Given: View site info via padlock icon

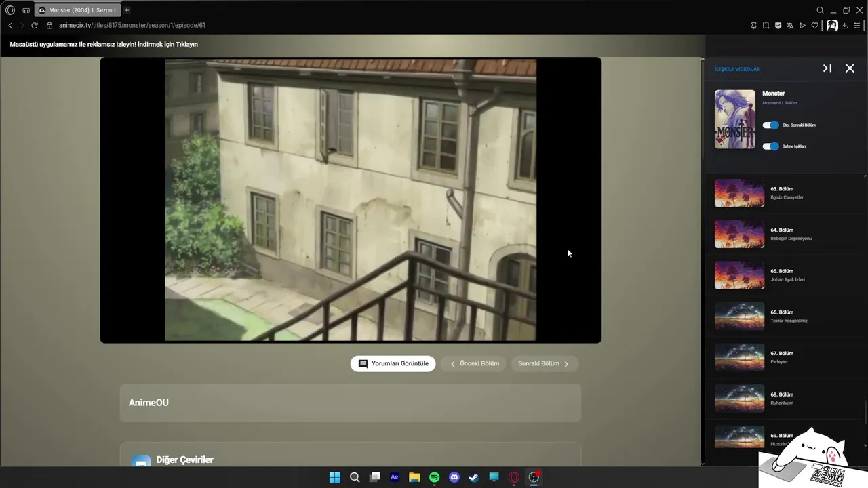Looking at the screenshot, I should pos(50,26).
